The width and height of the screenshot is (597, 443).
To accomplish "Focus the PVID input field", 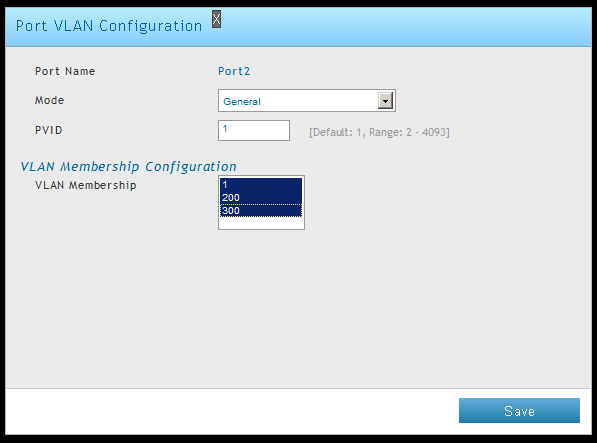I will click(x=254, y=131).
